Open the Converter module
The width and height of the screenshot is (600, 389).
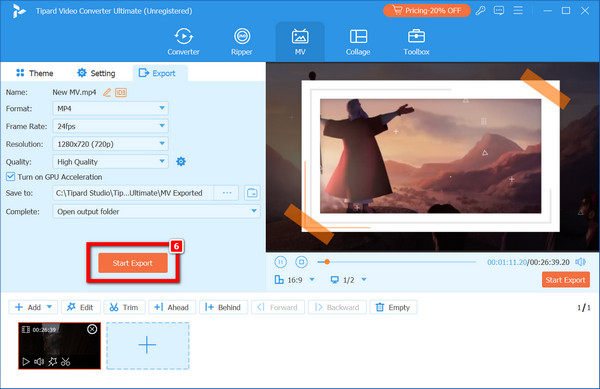tap(183, 42)
